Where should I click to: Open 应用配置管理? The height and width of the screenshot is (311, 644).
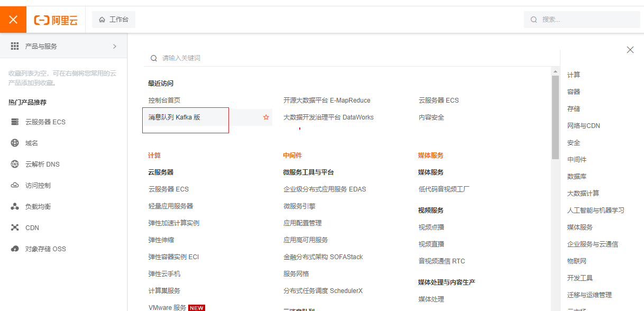[302, 223]
